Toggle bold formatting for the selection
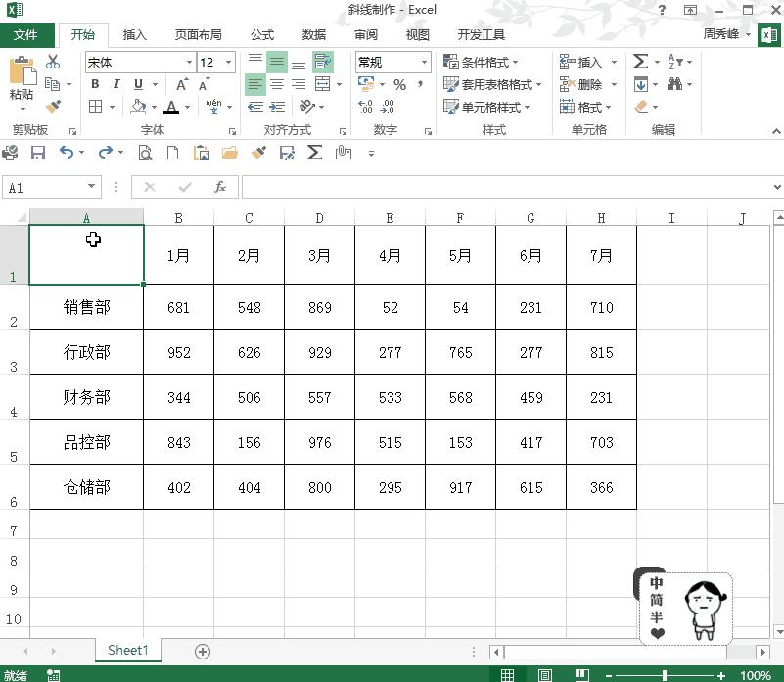The width and height of the screenshot is (784, 682). 94,84
